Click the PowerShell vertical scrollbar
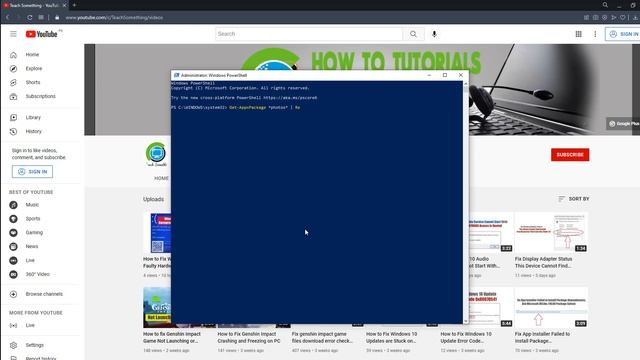 466,202
